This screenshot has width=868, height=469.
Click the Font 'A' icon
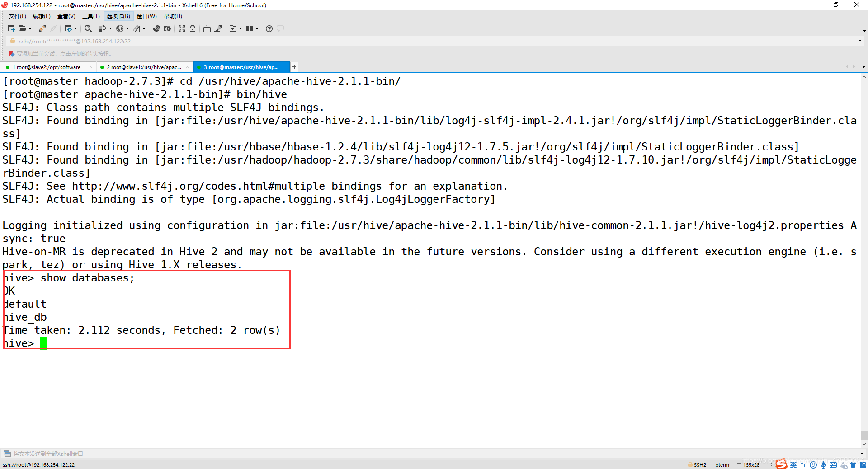pyautogui.click(x=137, y=28)
